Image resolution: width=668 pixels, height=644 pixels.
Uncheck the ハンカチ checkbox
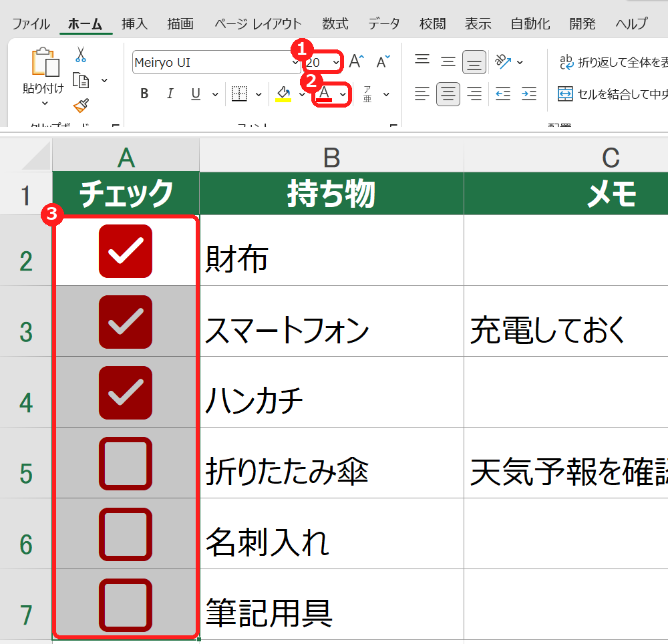coord(126,393)
